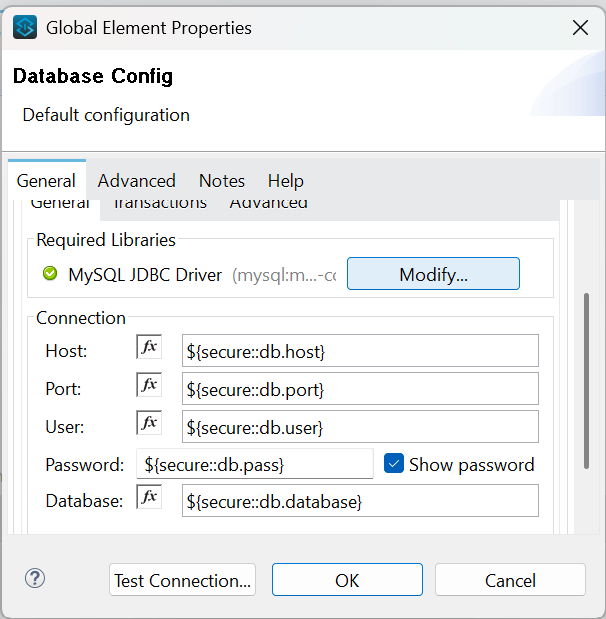The width and height of the screenshot is (606, 619).
Task: Click the fx expression icon beside Host
Action: pos(149,348)
